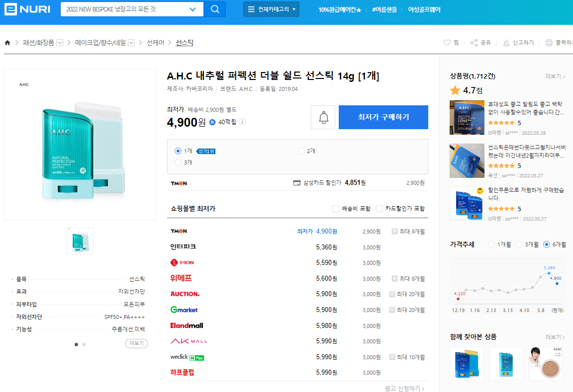Click the AUCTION shop logo
The width and height of the screenshot is (573, 392).
(185, 294)
